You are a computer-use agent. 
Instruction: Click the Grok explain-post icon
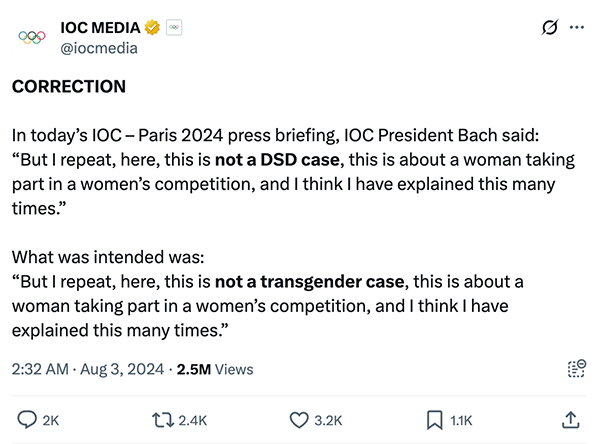[548, 28]
